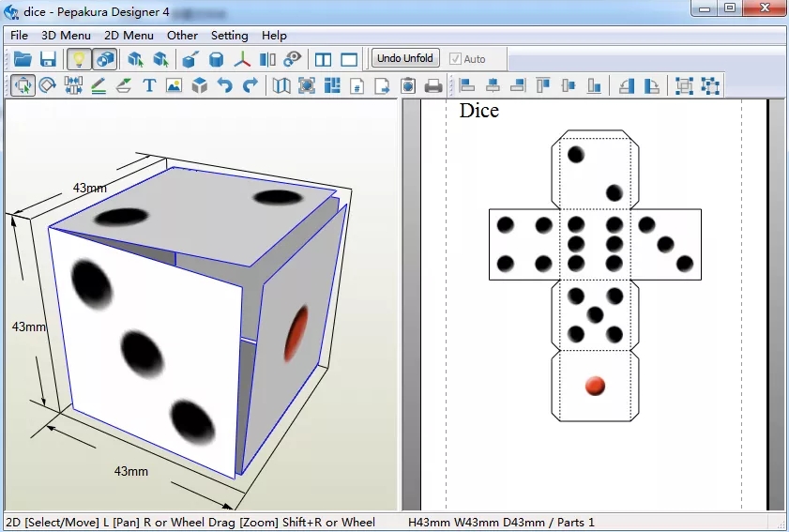Click the Rotate right 90 degrees icon
789x532 pixels.
tap(652, 85)
